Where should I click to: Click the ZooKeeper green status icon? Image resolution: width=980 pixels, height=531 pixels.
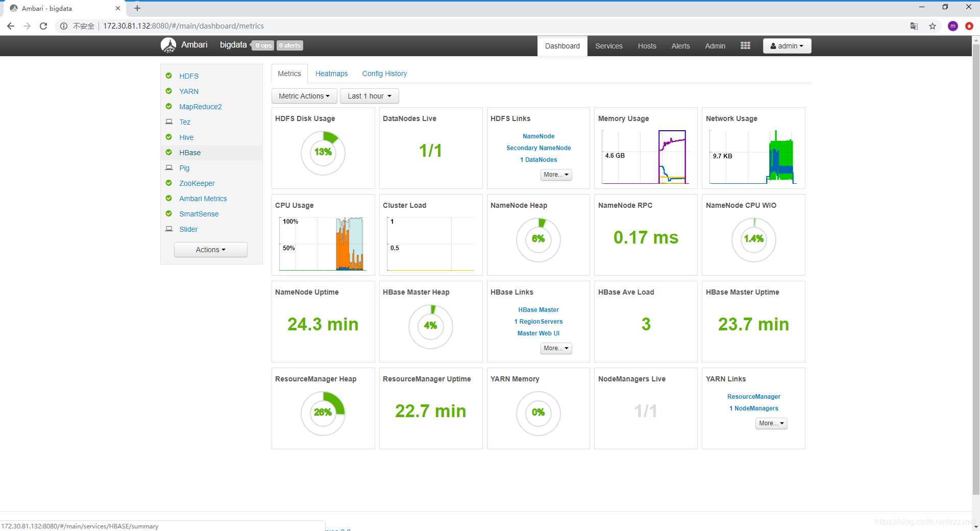(169, 183)
